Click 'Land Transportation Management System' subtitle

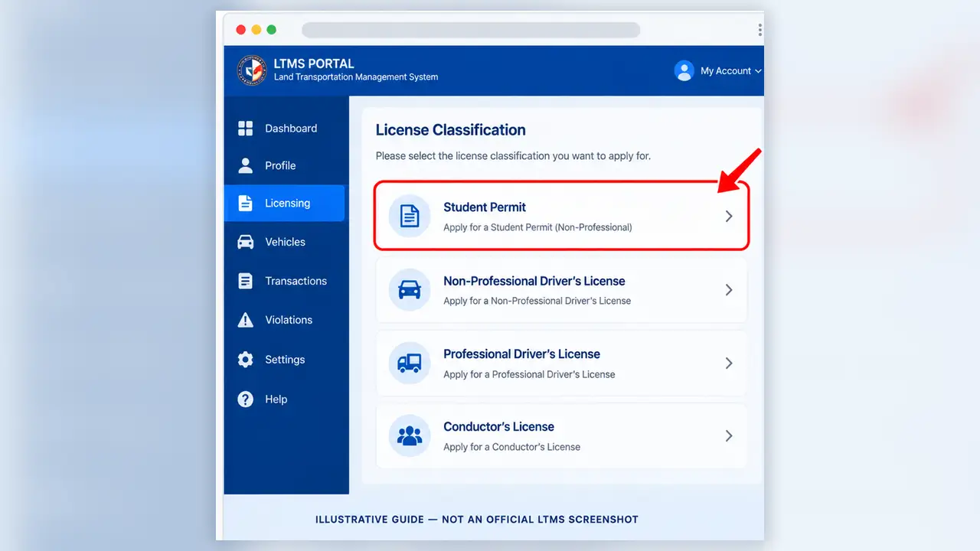point(356,77)
